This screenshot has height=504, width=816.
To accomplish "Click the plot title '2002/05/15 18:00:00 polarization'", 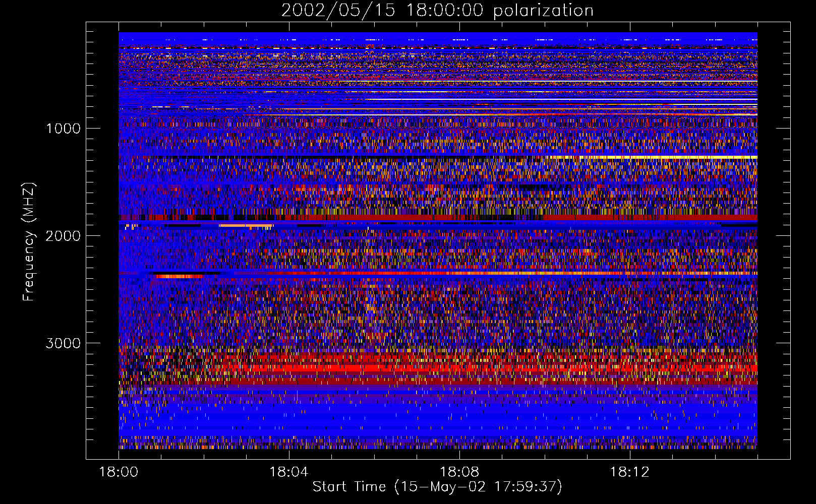I will click(x=437, y=11).
